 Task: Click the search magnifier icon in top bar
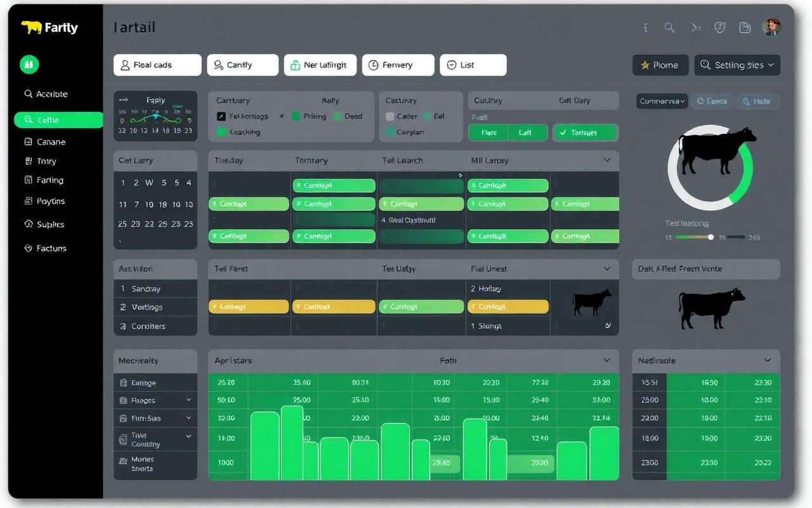(669, 27)
